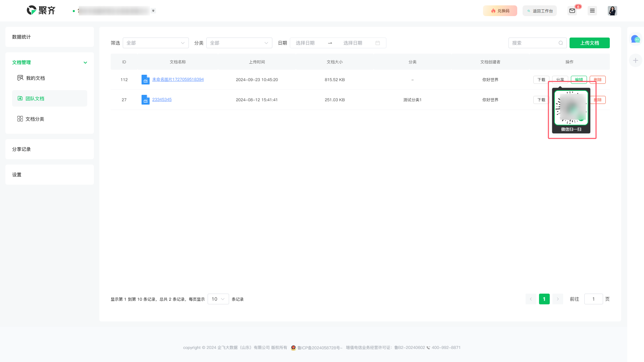Click image file icon for row 112

tap(145, 79)
